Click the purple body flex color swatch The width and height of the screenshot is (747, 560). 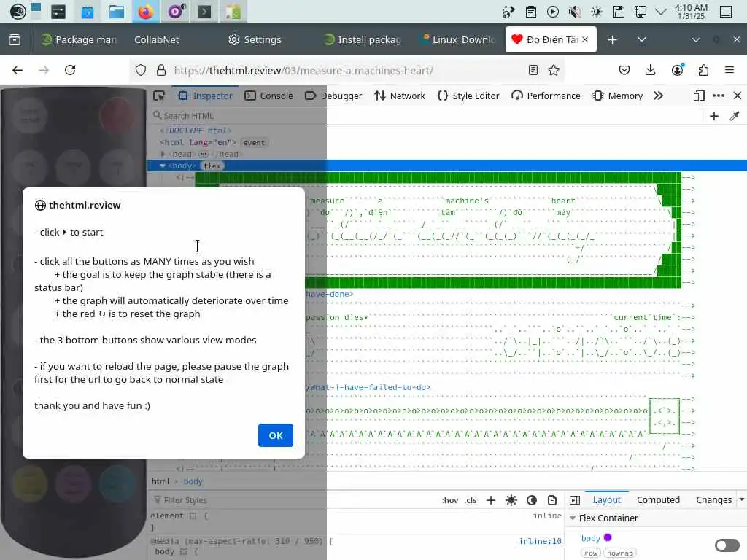tap(608, 537)
